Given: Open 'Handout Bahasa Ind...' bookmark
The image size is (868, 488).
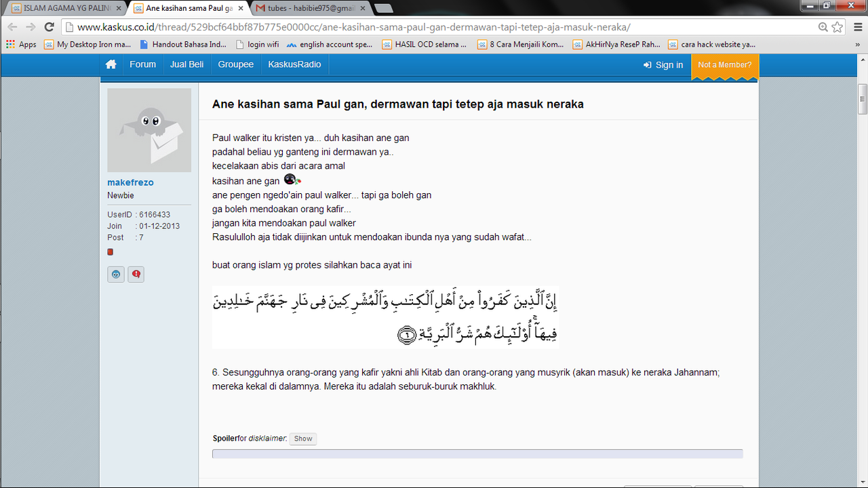Looking at the screenshot, I should pos(183,44).
